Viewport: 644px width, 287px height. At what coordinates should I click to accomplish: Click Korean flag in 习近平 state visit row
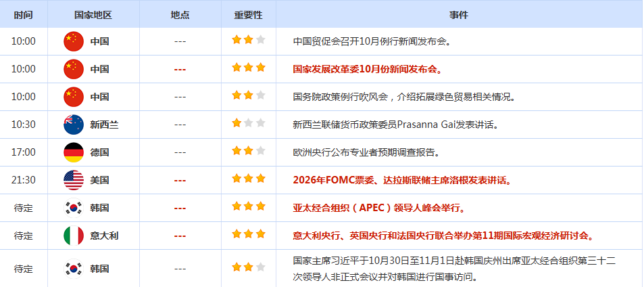73,268
